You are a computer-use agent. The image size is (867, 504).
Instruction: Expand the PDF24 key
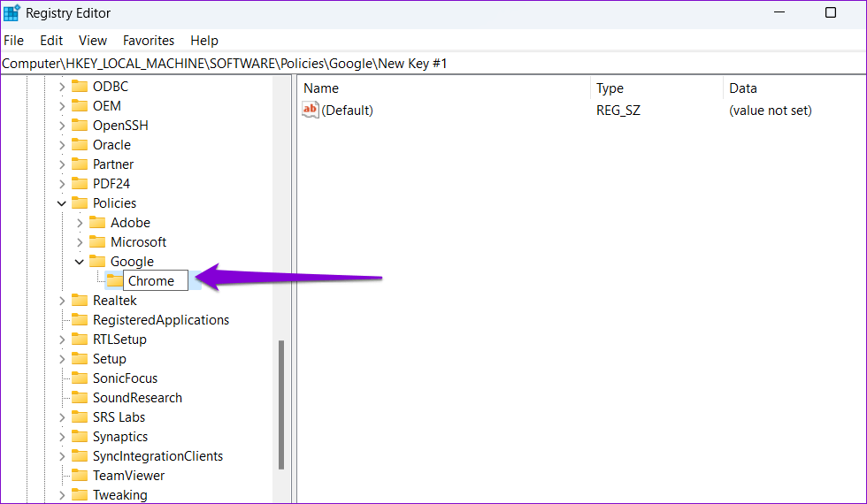pos(62,184)
